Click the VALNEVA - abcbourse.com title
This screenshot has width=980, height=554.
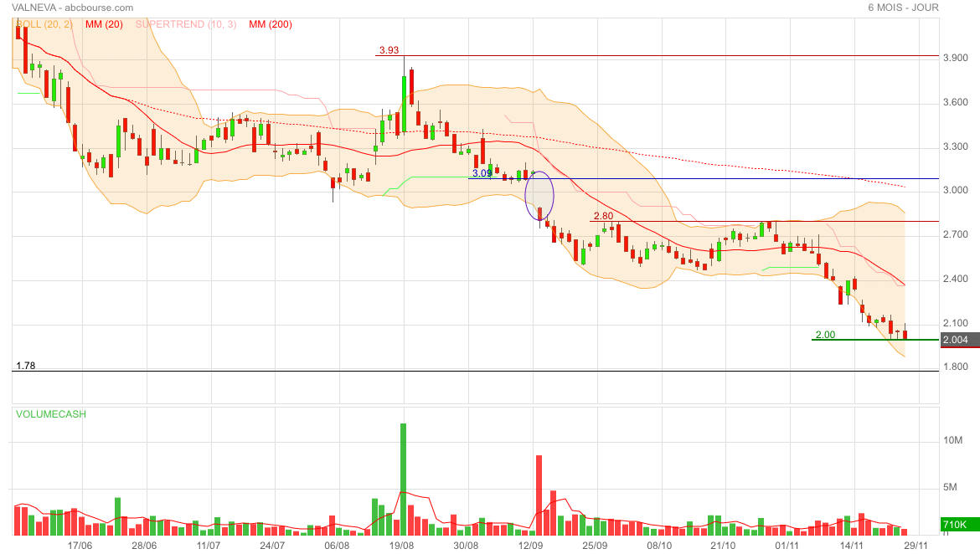coord(73,8)
